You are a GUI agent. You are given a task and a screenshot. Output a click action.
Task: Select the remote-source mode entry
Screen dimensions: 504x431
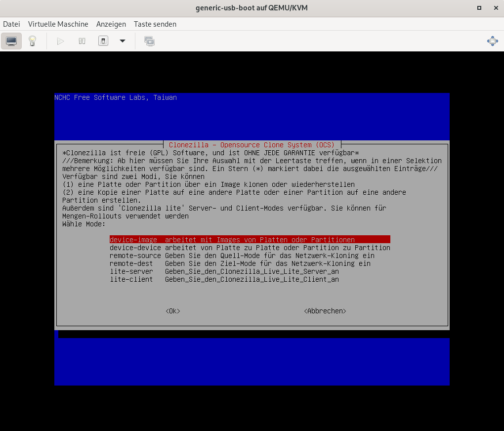(242, 256)
